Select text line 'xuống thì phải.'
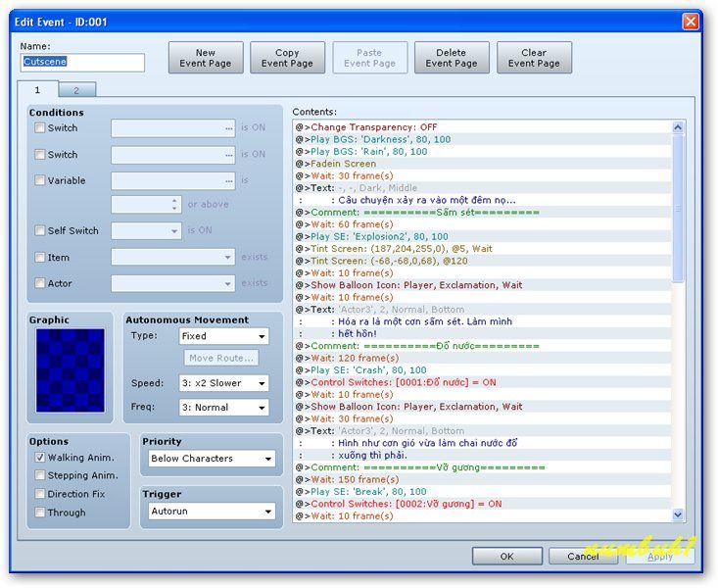 point(483,455)
